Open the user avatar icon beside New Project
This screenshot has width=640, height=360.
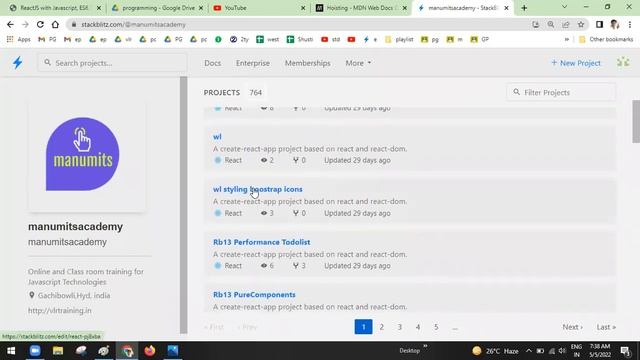623,62
